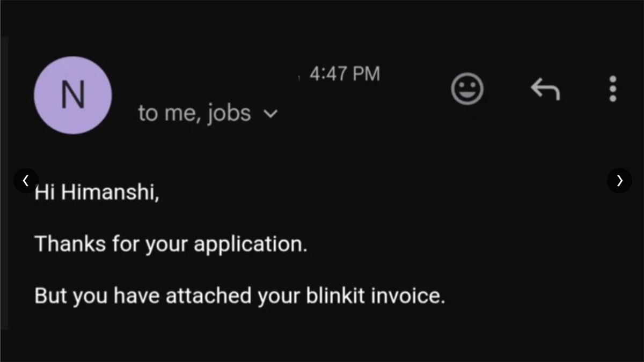644x362 pixels.
Task: Reply using the curved arrow icon
Action: click(x=545, y=89)
